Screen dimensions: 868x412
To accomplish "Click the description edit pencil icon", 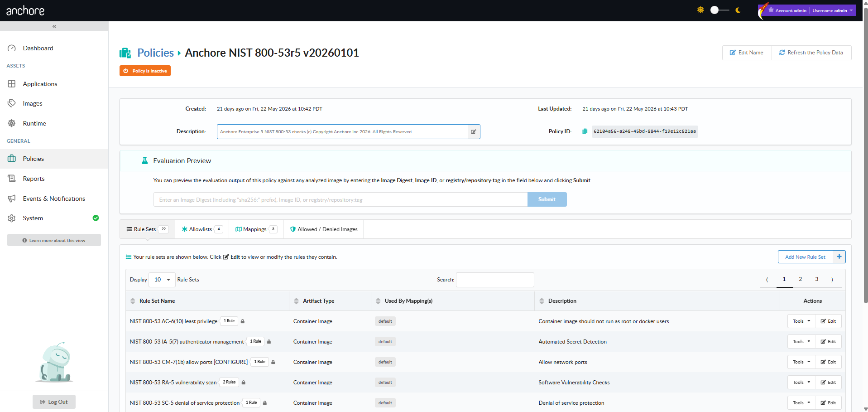I will (x=474, y=132).
